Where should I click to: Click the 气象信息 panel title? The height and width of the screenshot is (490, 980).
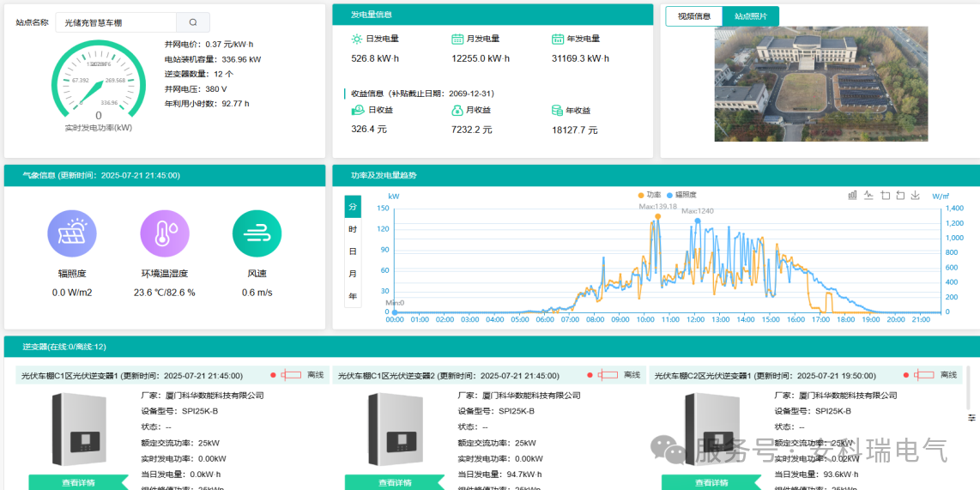pos(102,176)
